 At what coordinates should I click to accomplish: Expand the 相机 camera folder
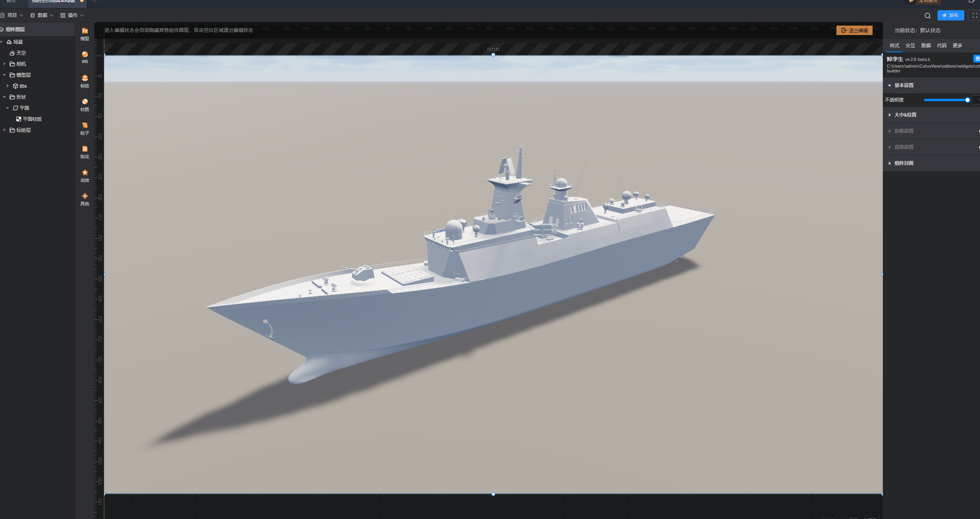(x=5, y=64)
